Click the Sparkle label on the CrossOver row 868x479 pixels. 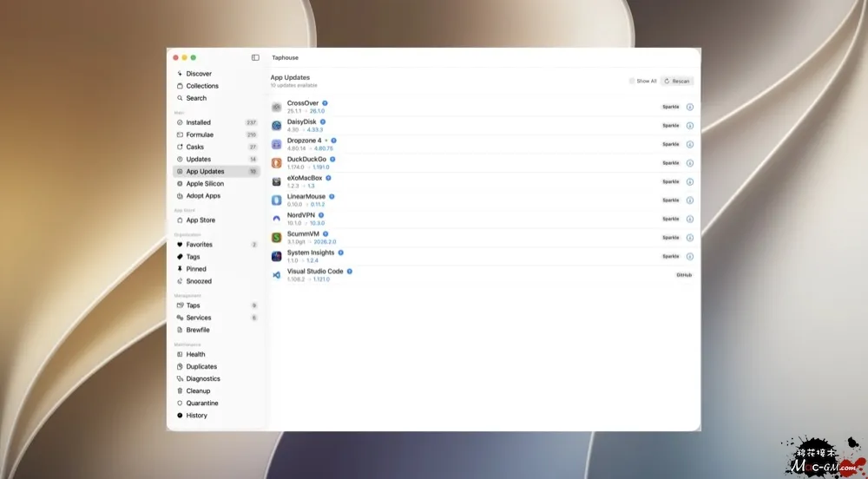coord(670,107)
